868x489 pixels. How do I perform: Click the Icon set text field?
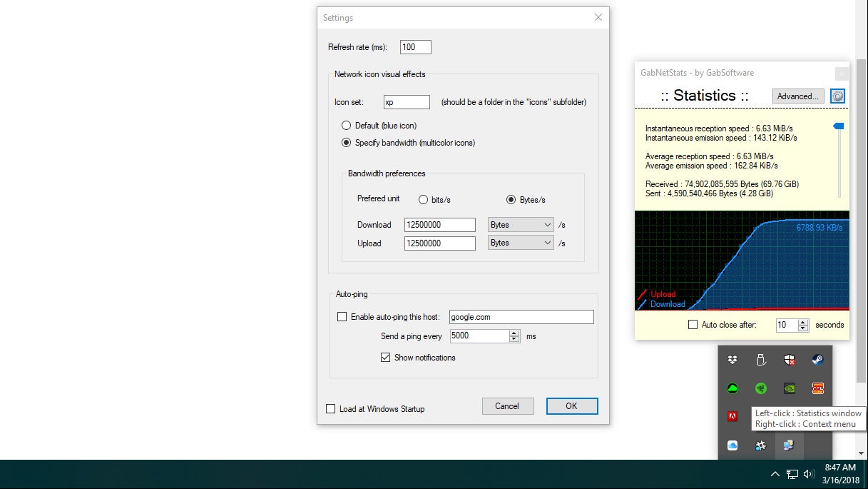[407, 102]
